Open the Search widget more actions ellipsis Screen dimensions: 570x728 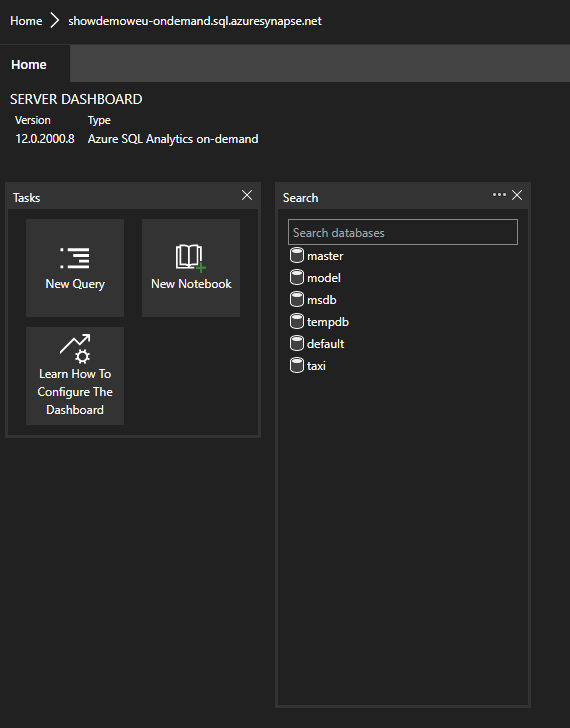[x=499, y=195]
